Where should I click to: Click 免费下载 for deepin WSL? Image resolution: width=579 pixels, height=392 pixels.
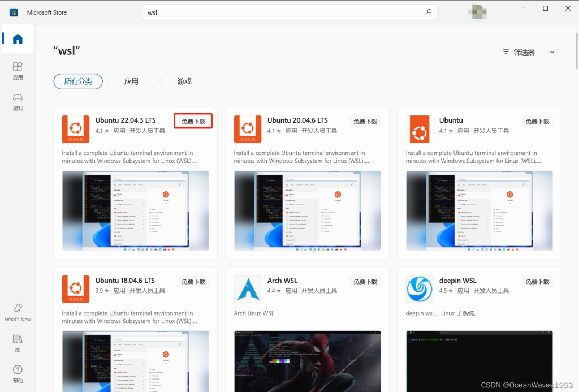pos(537,282)
